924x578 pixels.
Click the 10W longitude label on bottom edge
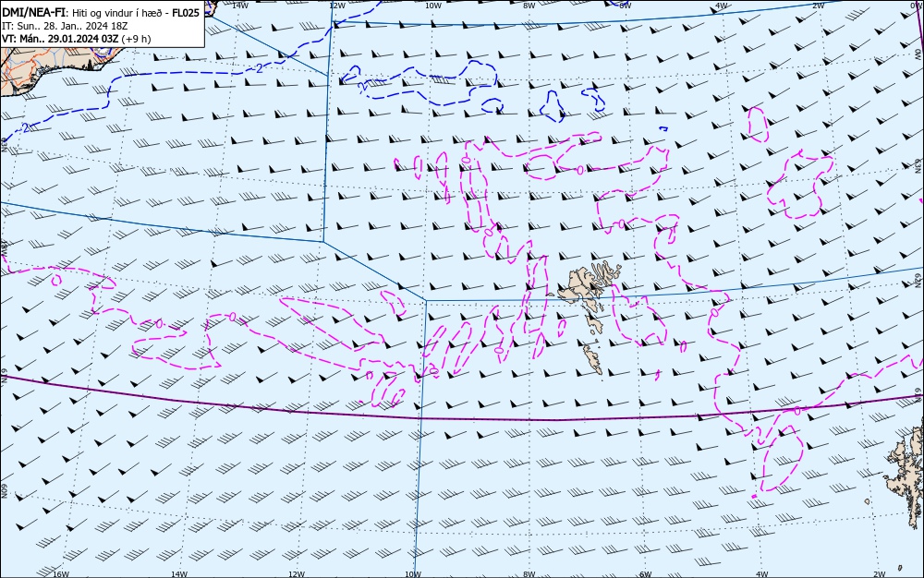[413, 574]
